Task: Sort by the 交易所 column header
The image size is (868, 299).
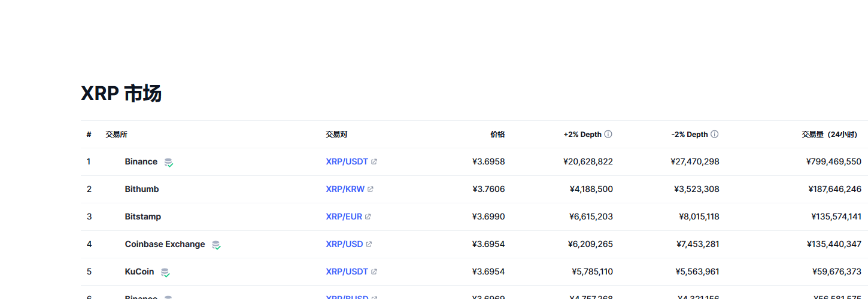Action: click(x=116, y=135)
